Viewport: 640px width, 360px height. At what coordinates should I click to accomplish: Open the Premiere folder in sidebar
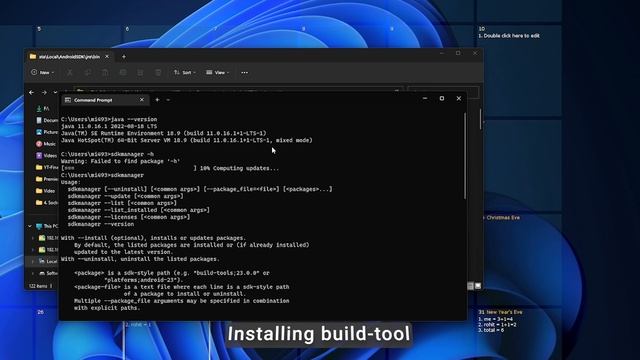(47, 179)
